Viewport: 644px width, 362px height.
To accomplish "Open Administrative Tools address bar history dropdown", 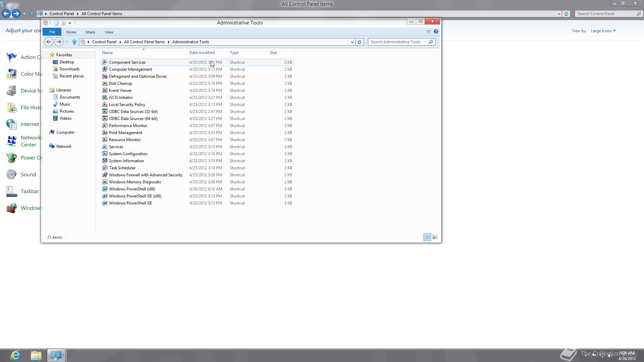I will (x=352, y=42).
